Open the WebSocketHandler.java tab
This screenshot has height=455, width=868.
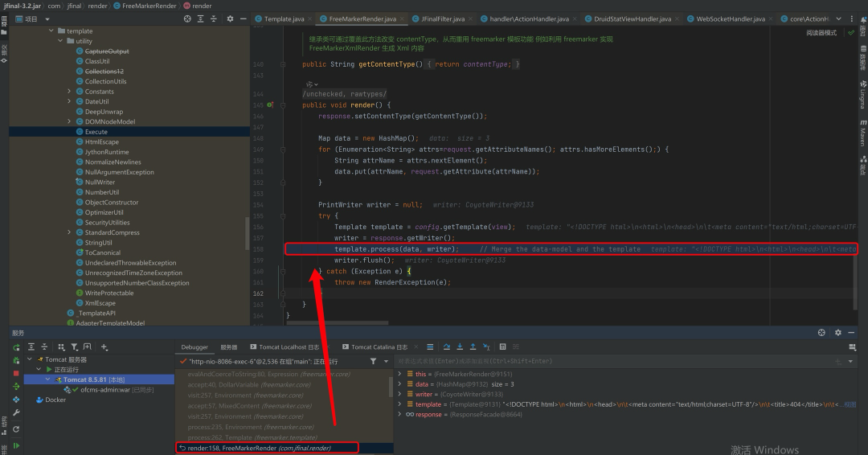[731, 18]
